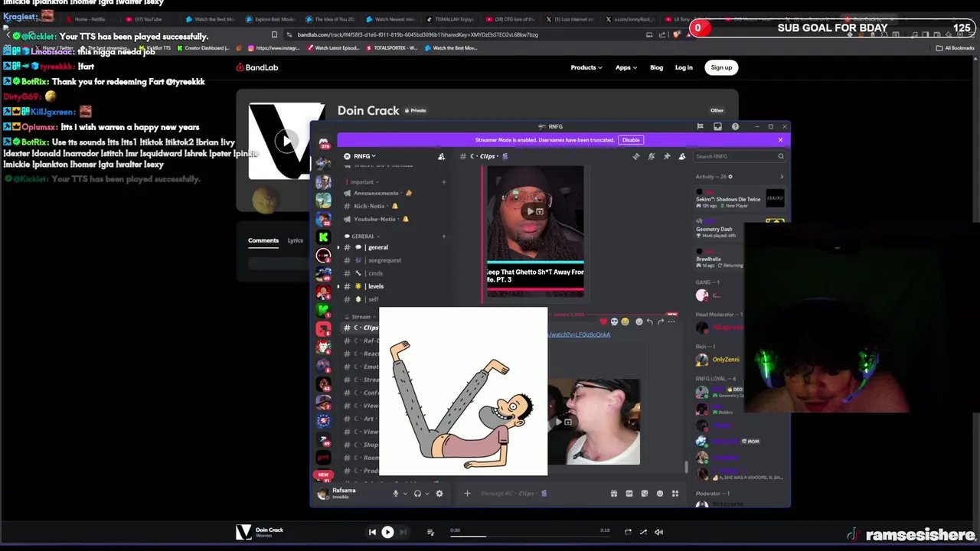
Task: Open Discord user settings gear
Action: [439, 494]
